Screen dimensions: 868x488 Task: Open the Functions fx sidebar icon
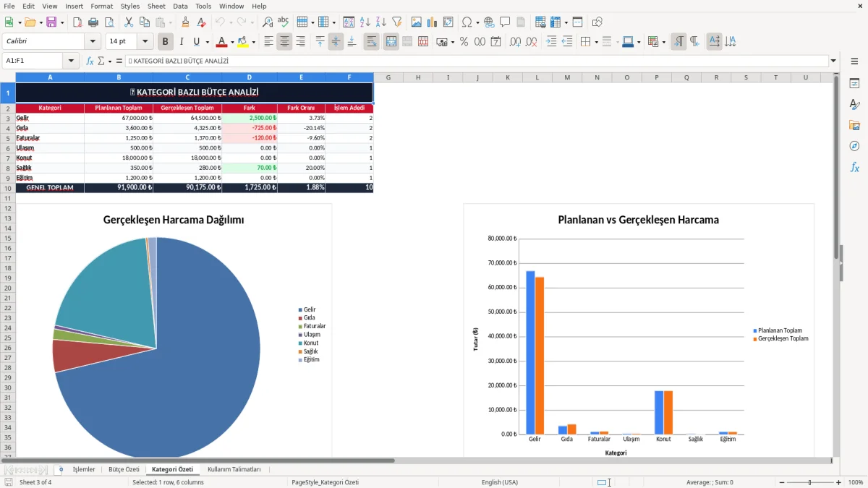(x=854, y=167)
